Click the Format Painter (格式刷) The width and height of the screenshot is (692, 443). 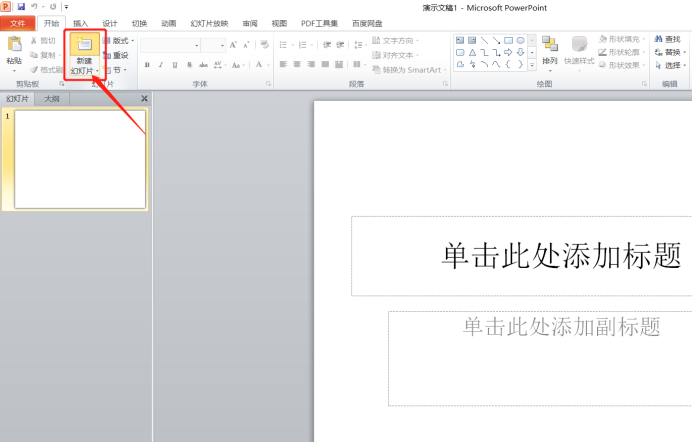click(47, 70)
